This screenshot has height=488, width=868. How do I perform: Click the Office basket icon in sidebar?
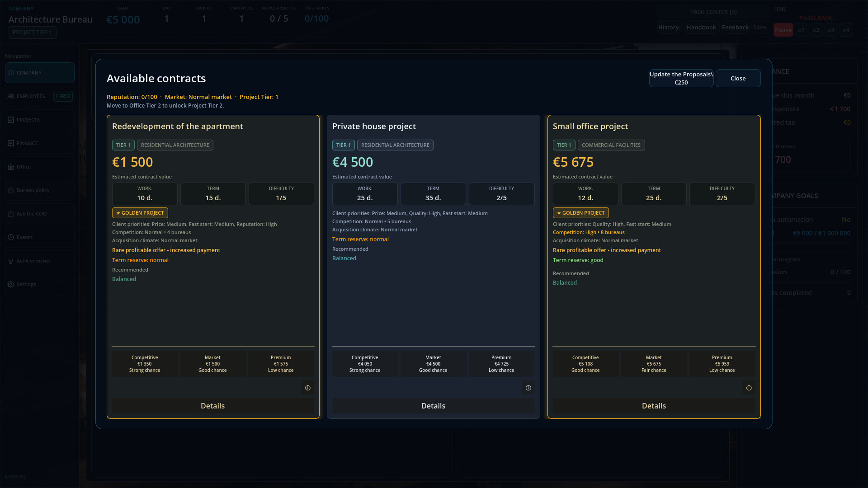(x=11, y=166)
